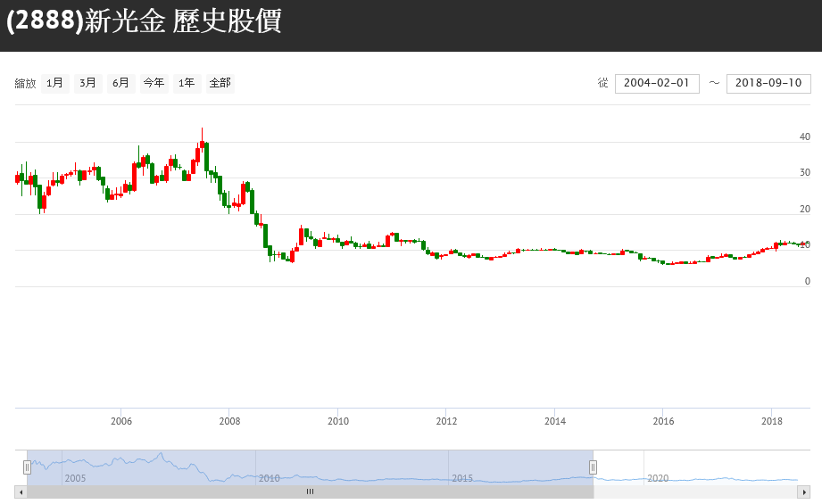The height and width of the screenshot is (504, 822).
Task: Click the 2012 x-axis label
Action: pyautogui.click(x=446, y=421)
